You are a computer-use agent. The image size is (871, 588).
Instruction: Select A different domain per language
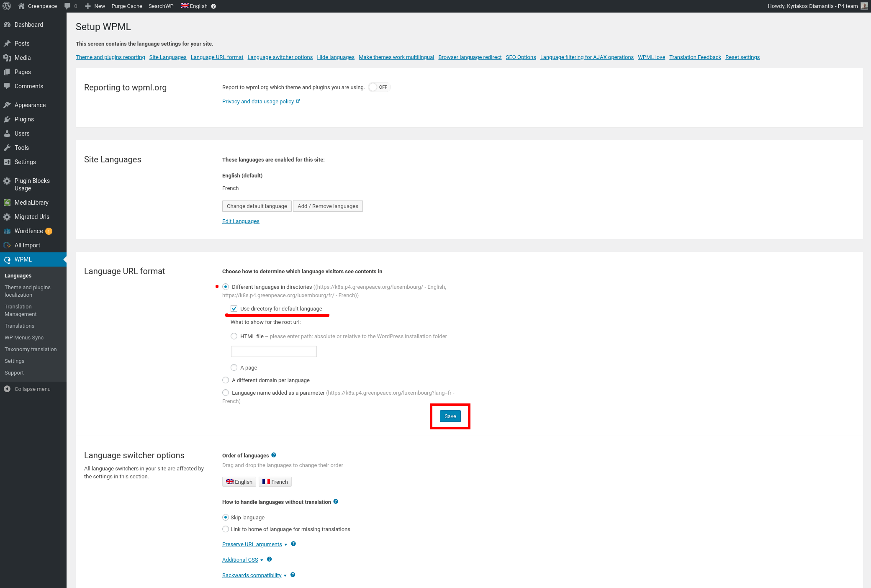point(226,380)
